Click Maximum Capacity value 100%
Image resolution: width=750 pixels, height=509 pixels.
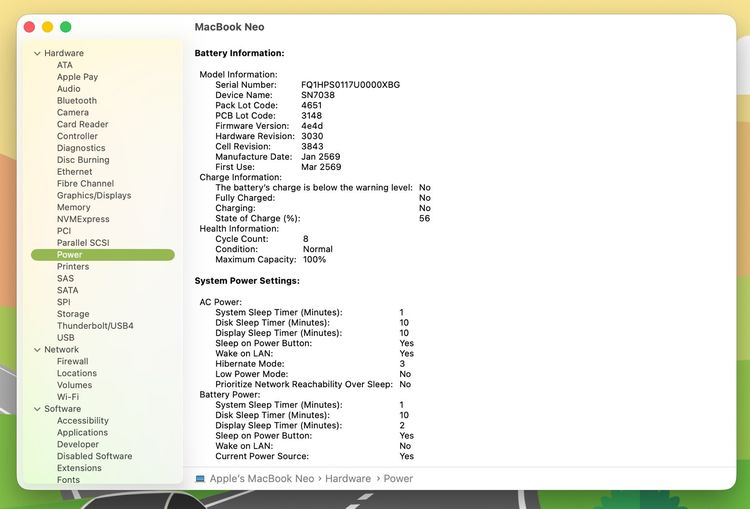(x=314, y=260)
